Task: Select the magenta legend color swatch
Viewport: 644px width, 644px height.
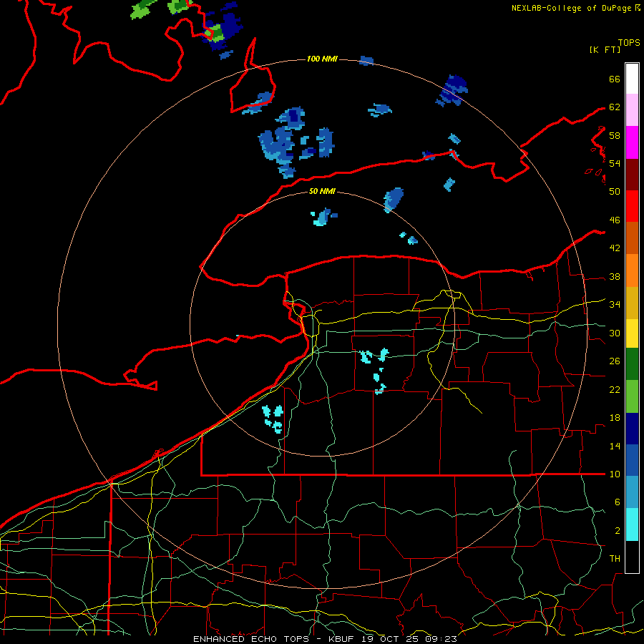Action: tap(632, 142)
